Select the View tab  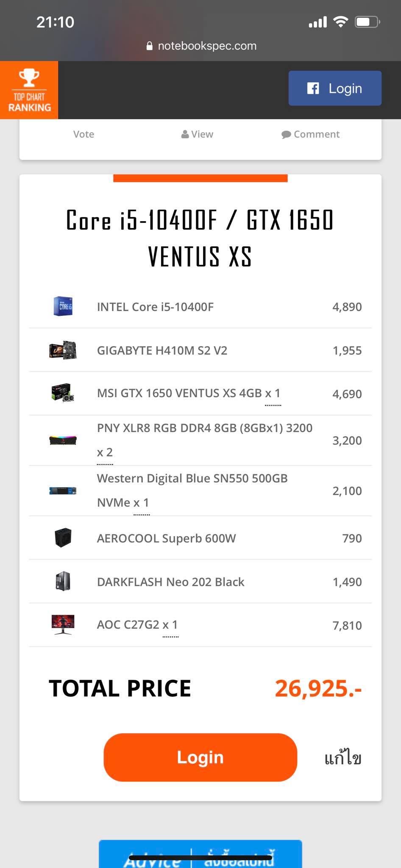pyautogui.click(x=197, y=134)
